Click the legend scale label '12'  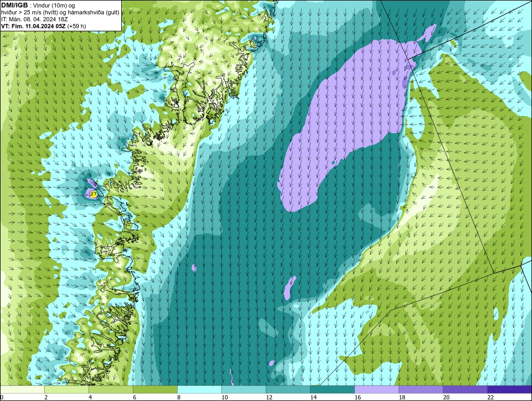[269, 398]
